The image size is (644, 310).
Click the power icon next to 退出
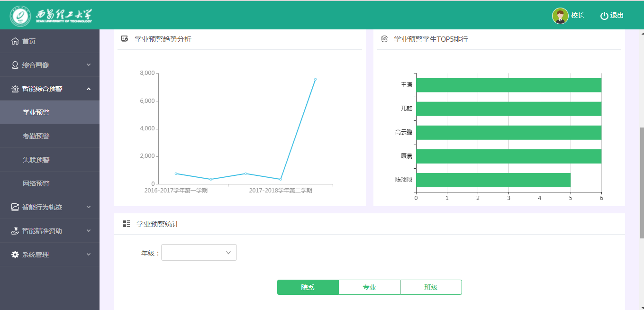[604, 16]
